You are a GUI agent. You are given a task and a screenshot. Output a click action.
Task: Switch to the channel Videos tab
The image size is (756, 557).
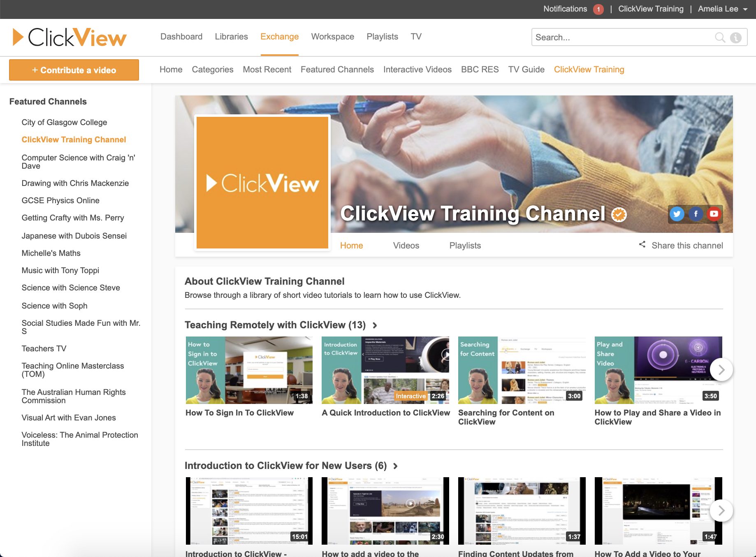[406, 246]
